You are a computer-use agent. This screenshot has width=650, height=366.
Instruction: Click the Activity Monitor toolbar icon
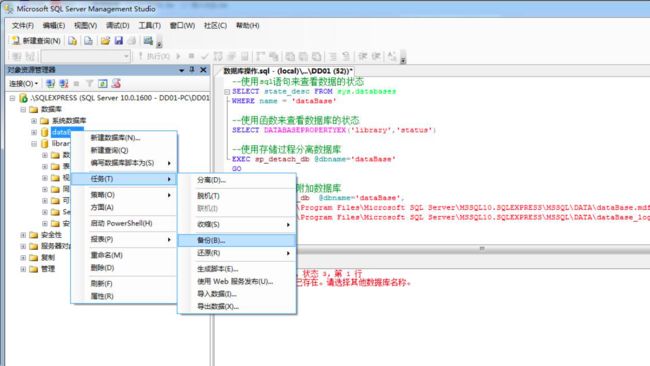[148, 41]
